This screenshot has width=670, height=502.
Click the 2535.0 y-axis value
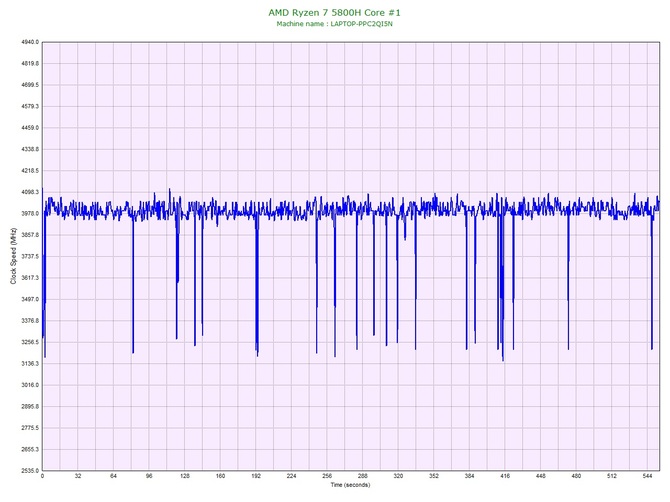30,471
